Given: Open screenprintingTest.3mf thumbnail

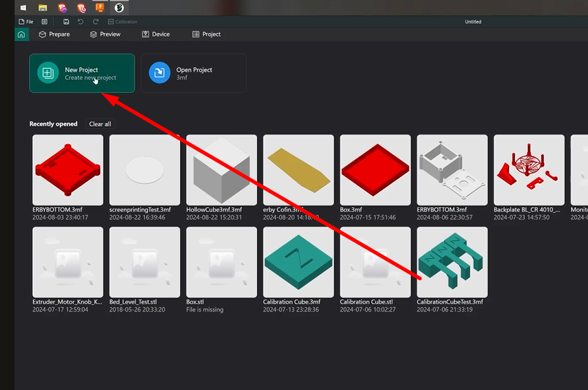Looking at the screenshot, I should point(145,170).
